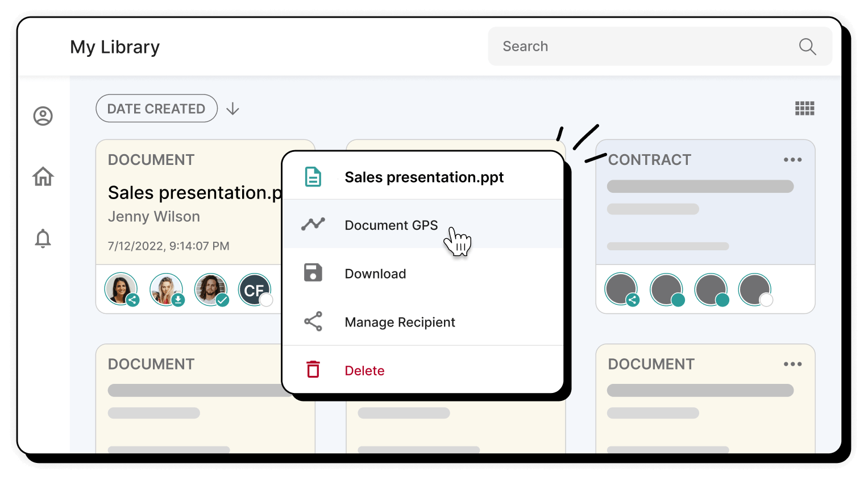
Task: Click the download badge on the second recipient avatar
Action: pyautogui.click(x=178, y=301)
